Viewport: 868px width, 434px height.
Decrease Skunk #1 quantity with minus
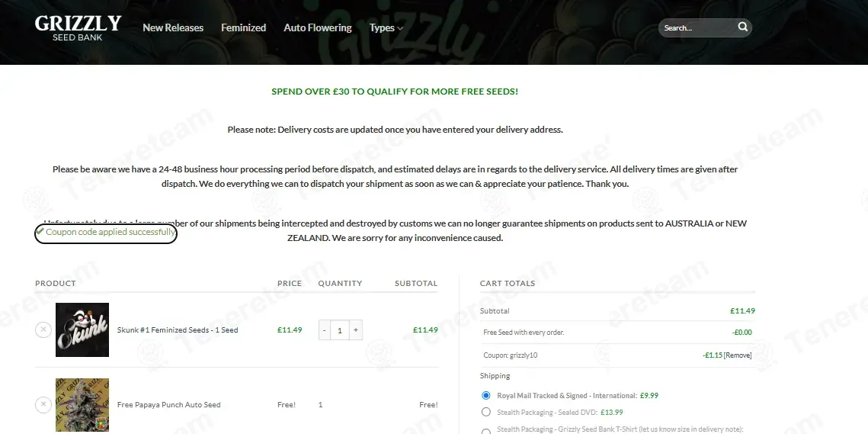coord(325,330)
